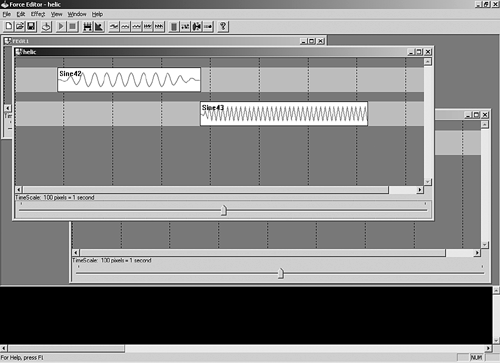Click back window vertical scrollbar up arrow

(485, 125)
